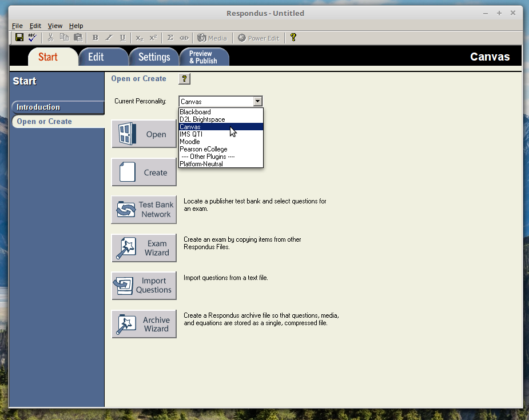Open the File menu

(x=17, y=26)
